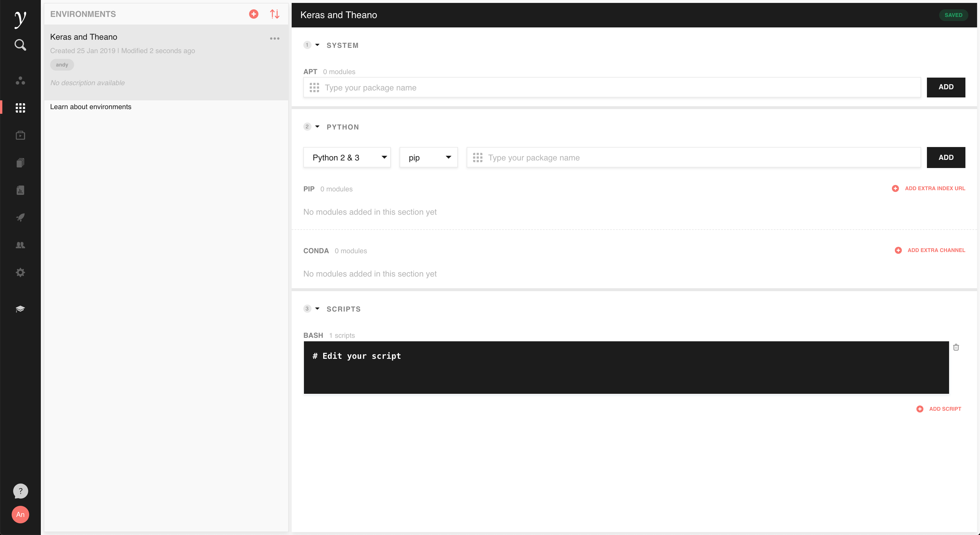Click the sort arrows icon in Environments header

[x=275, y=14]
